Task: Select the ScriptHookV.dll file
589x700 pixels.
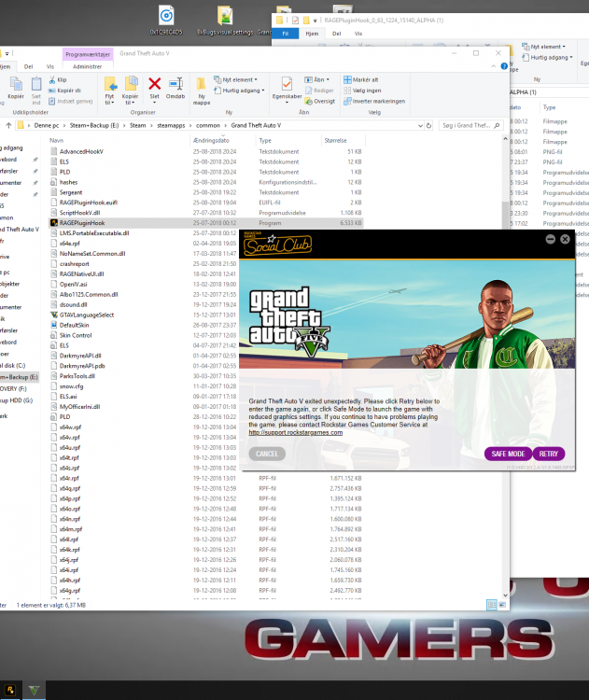Action: [79, 213]
